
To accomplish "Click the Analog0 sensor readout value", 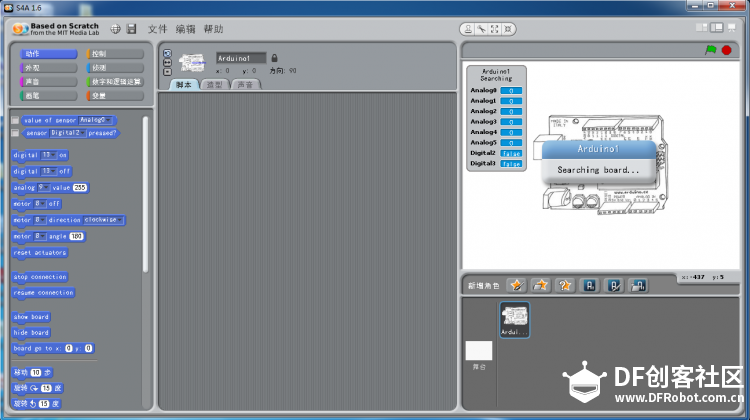I will [511, 90].
